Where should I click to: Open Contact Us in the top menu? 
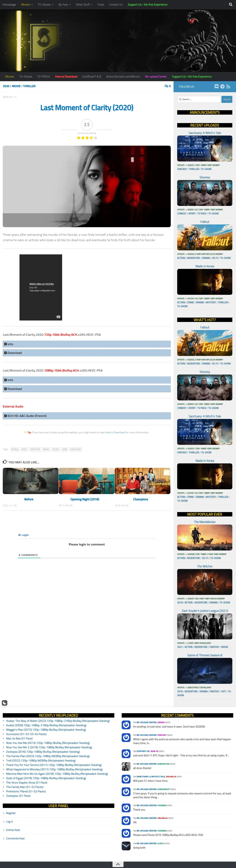[x=116, y=5]
